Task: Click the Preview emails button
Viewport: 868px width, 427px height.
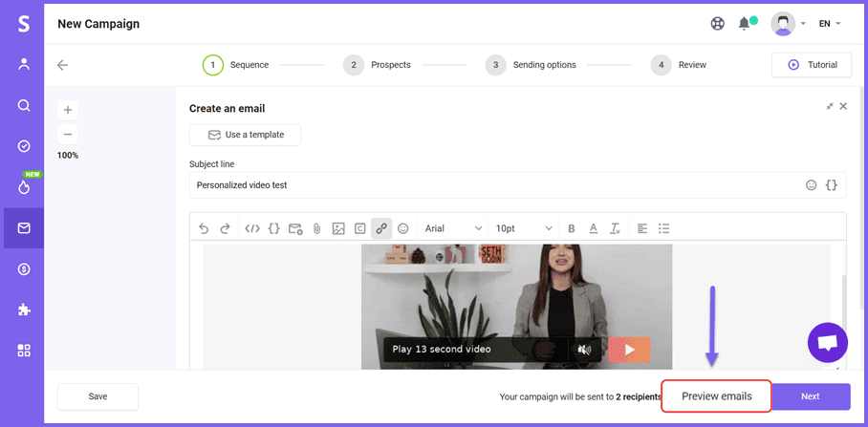Action: pyautogui.click(x=716, y=396)
